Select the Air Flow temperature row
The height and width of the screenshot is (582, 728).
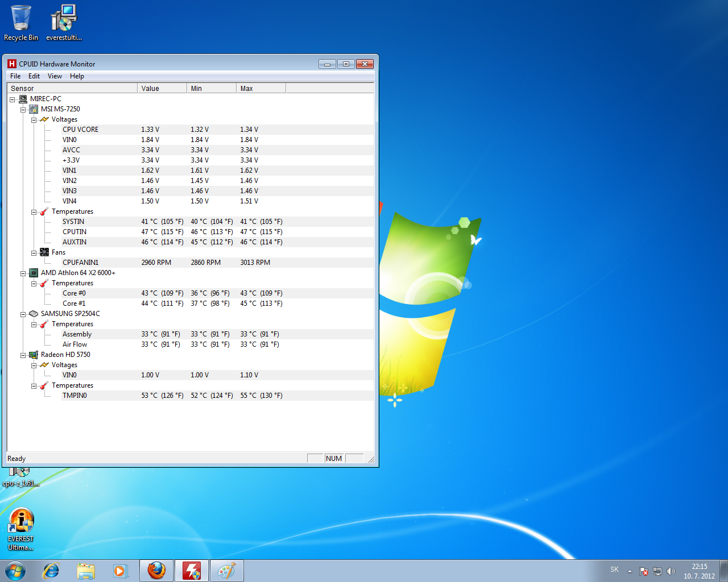coord(218,344)
